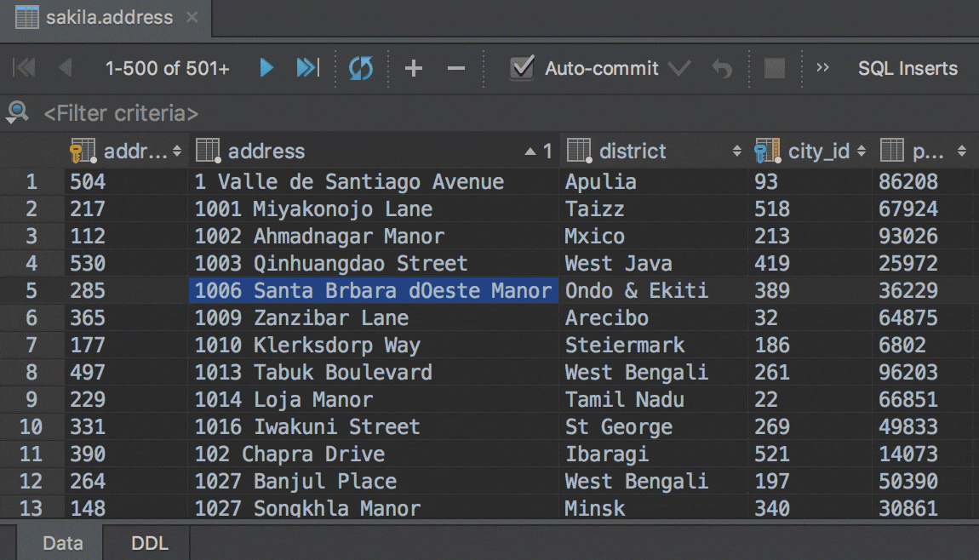Select the city_id cell '518'
The height and width of the screenshot is (560, 979).
[x=810, y=209]
